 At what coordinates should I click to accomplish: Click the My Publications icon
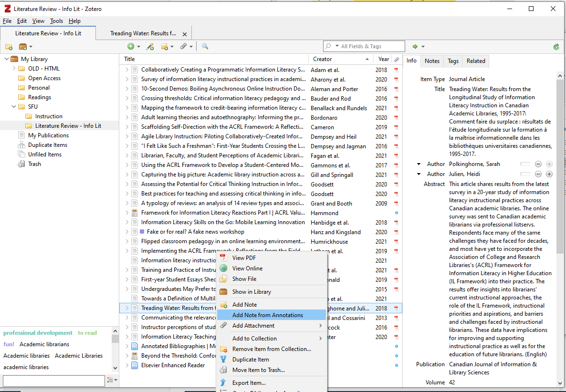(x=21, y=135)
